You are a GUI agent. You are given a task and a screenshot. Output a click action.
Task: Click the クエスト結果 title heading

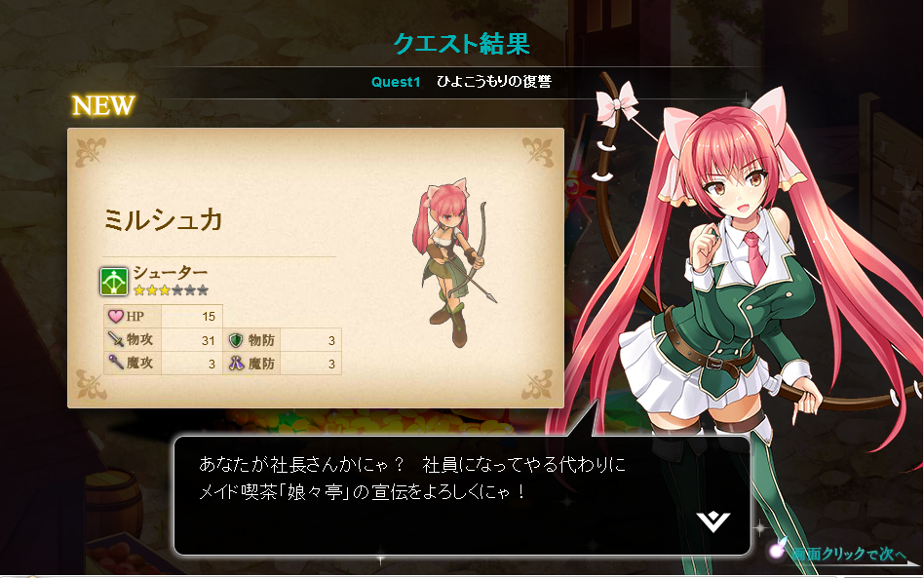pyautogui.click(x=461, y=44)
